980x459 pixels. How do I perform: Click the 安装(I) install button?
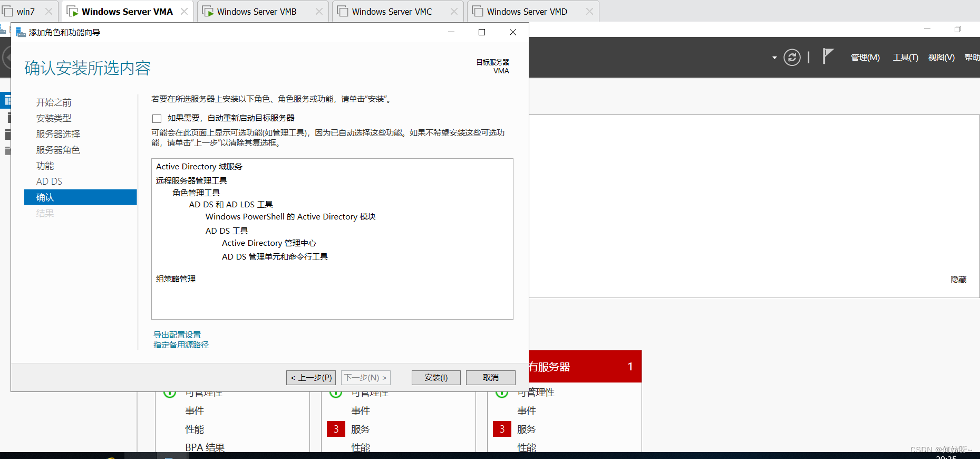(436, 378)
